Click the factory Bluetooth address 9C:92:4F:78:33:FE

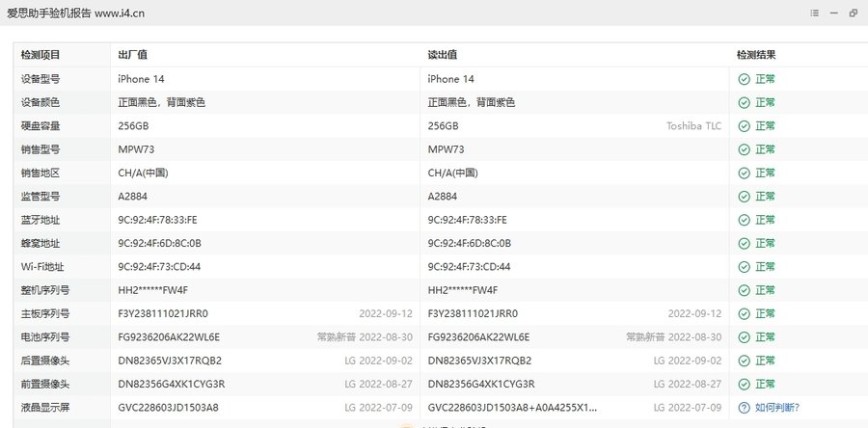click(158, 220)
